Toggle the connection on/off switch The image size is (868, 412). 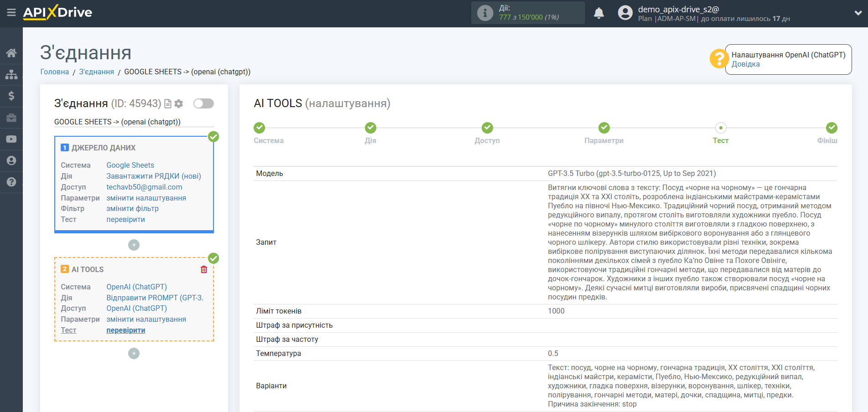coord(203,103)
